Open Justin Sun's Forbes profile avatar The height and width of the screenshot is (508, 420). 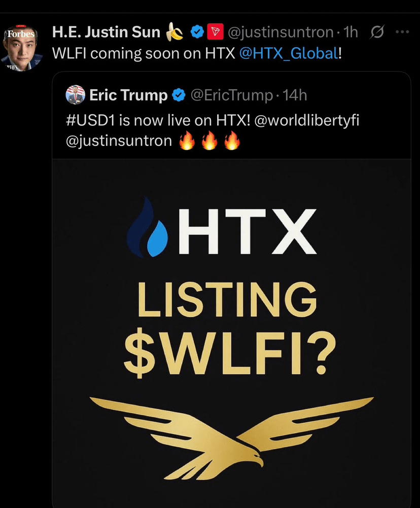(21, 47)
